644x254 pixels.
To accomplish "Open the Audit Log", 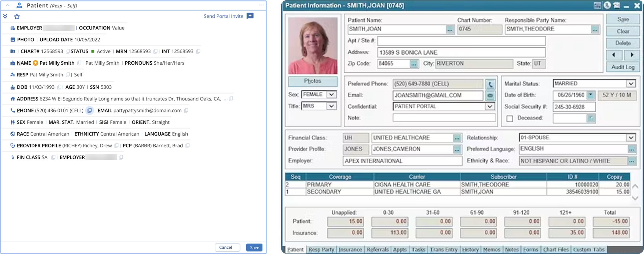I will [623, 67].
